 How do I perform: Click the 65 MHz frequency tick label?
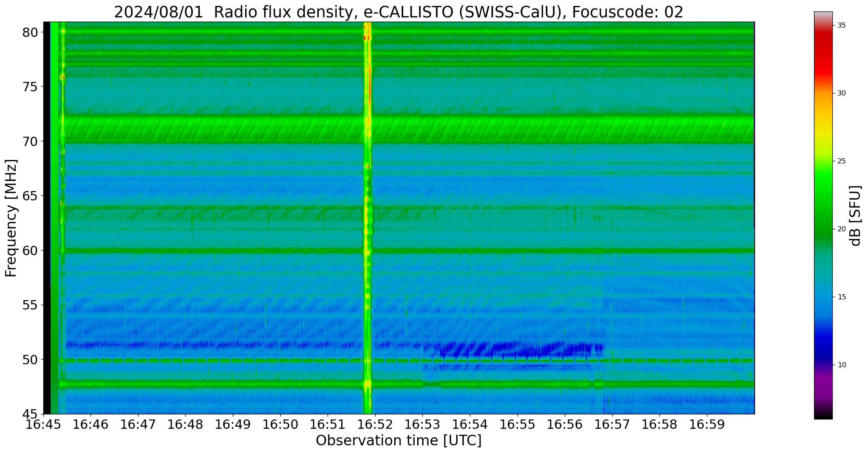pos(30,196)
